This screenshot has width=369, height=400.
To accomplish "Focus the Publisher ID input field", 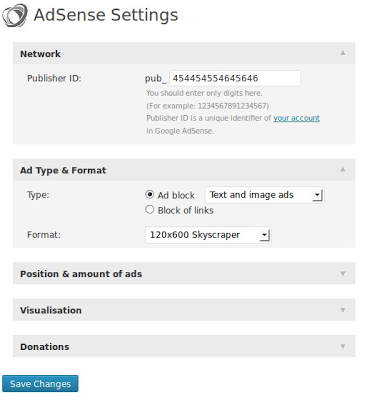I will 235,78.
